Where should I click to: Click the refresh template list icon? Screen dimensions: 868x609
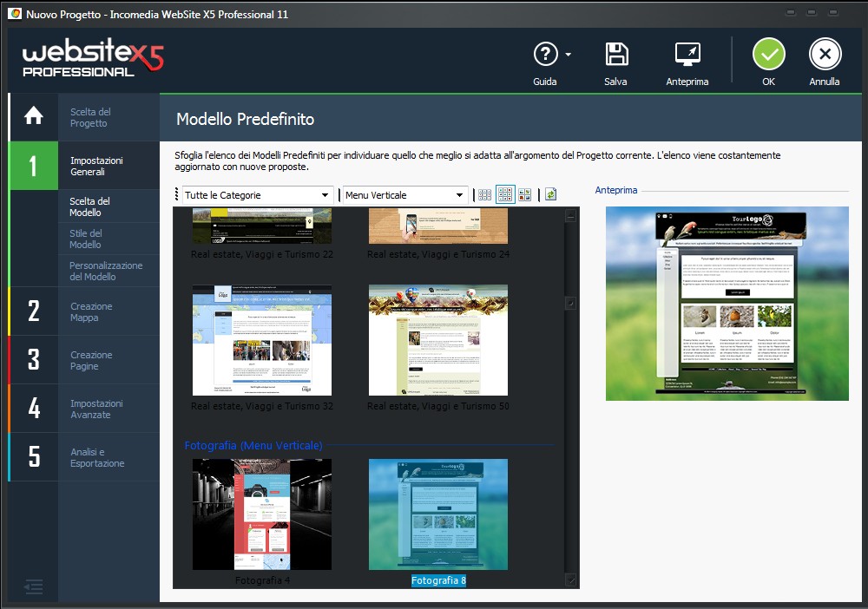coord(551,194)
